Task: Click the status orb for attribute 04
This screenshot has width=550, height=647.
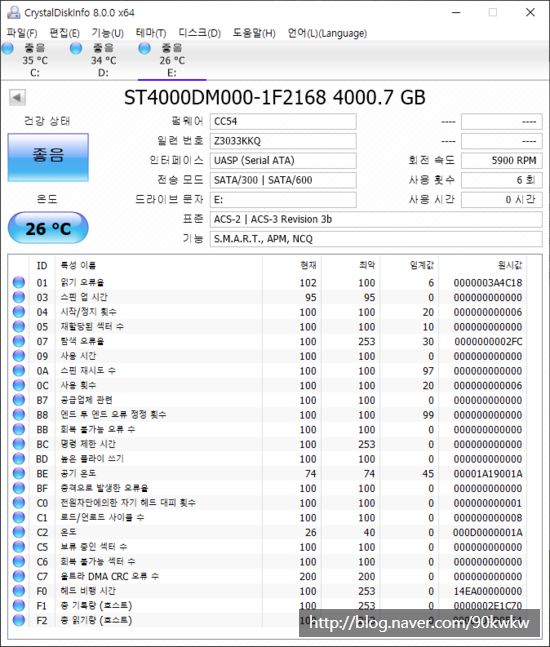Action: point(19,312)
